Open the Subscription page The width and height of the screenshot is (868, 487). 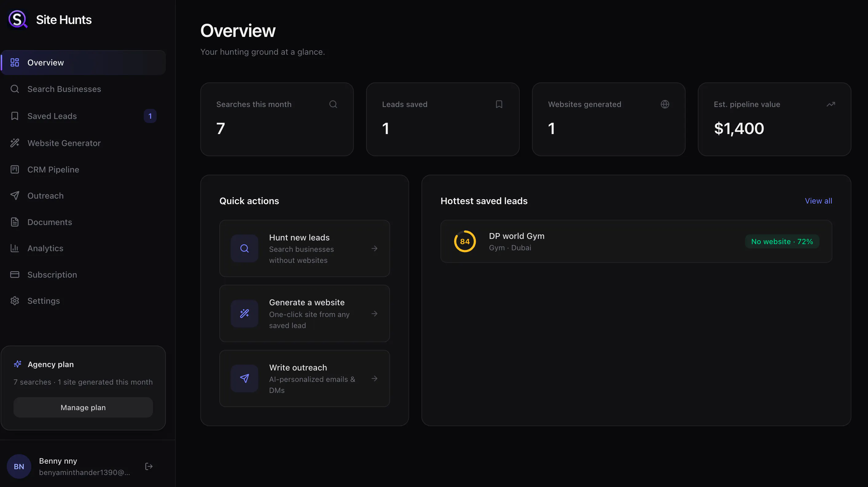pos(83,275)
